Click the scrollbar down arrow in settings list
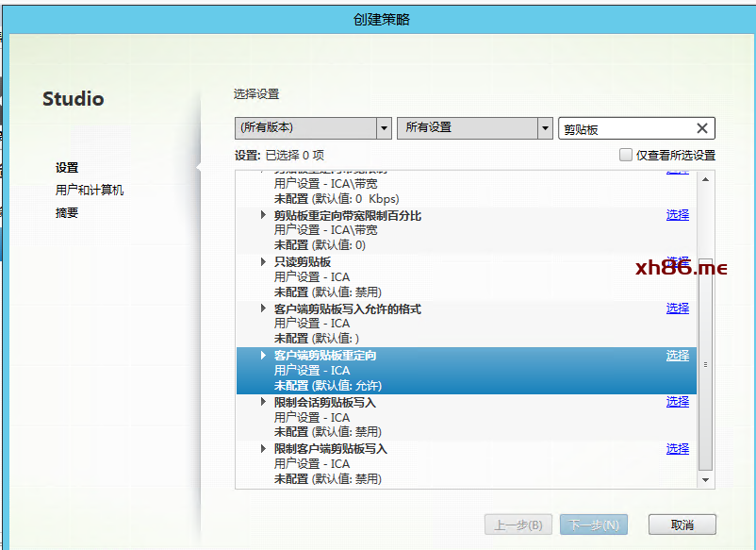Viewport: 756px width, 550px height. [706, 480]
